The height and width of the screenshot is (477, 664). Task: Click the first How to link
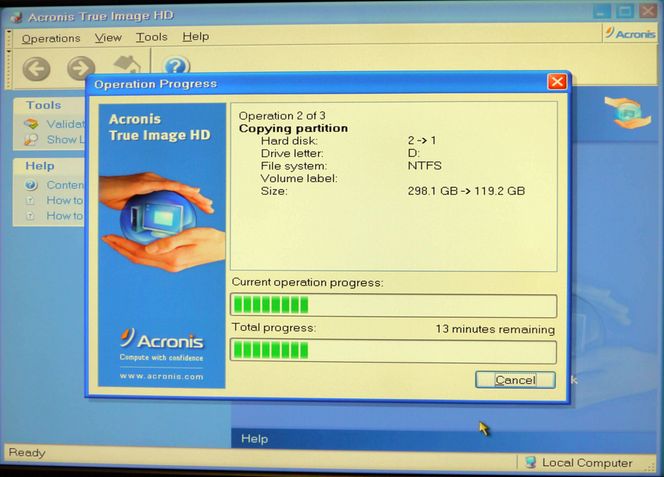(65, 200)
